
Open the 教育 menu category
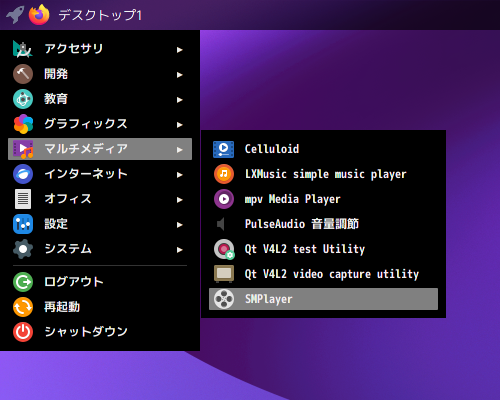100,99
